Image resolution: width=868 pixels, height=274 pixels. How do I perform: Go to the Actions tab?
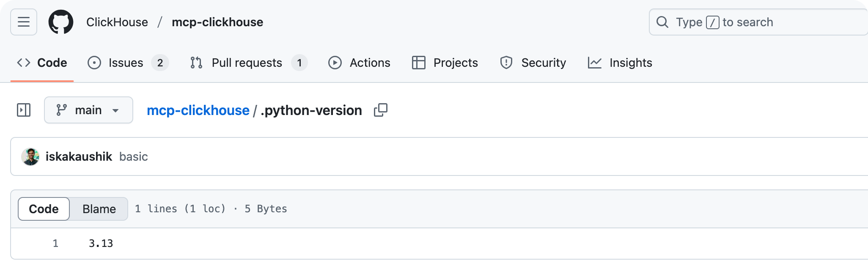[360, 63]
